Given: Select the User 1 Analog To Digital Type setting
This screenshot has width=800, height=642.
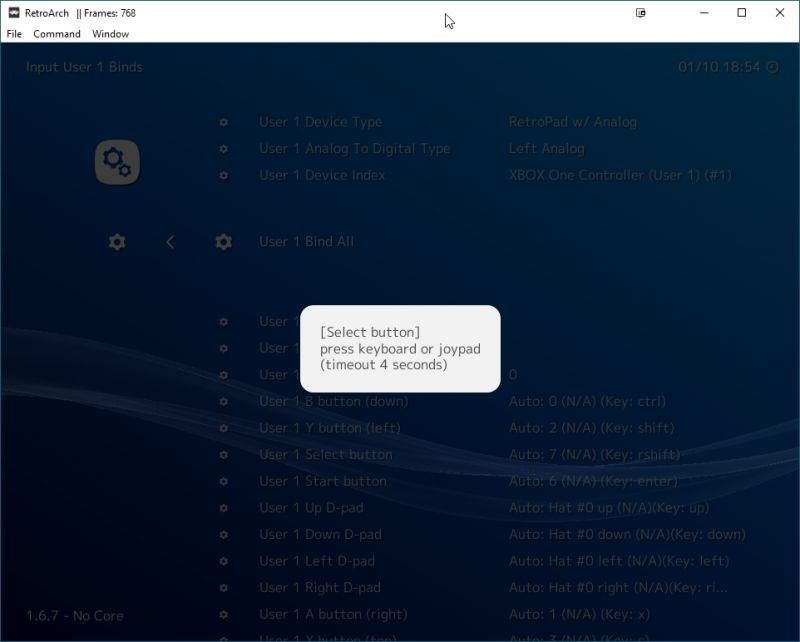Looking at the screenshot, I should [354, 148].
